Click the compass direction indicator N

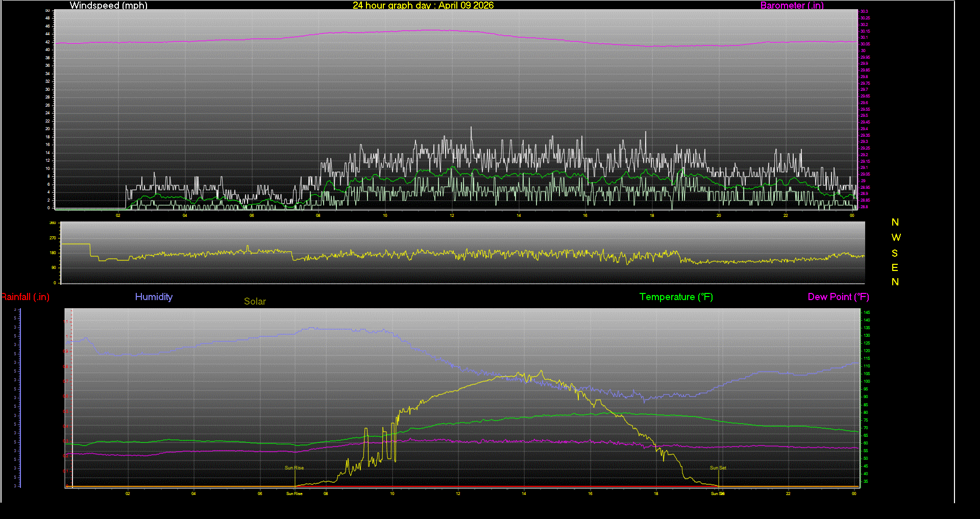[x=895, y=222]
